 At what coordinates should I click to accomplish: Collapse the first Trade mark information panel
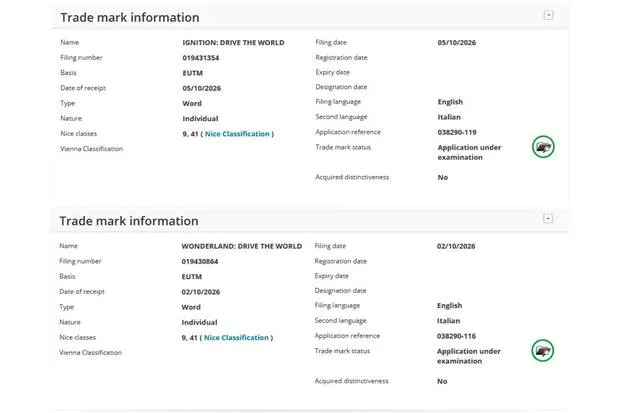(x=548, y=15)
